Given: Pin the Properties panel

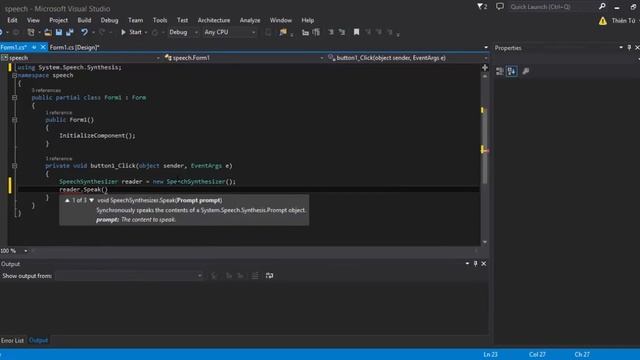Looking at the screenshot, I should point(629,48).
